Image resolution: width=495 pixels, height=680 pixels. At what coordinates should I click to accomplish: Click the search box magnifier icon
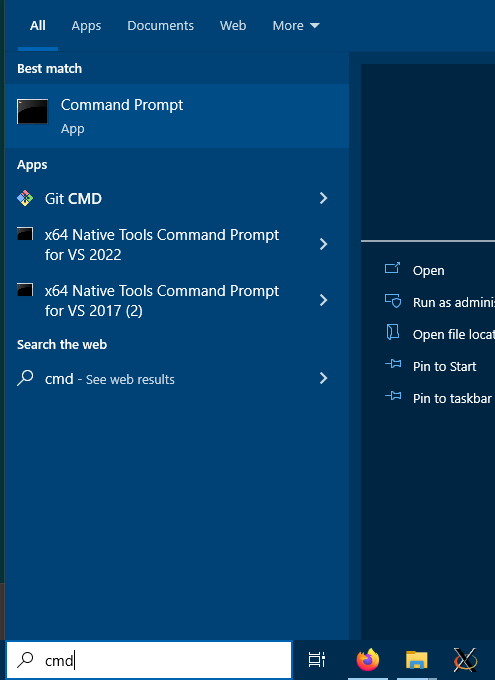[x=25, y=660]
